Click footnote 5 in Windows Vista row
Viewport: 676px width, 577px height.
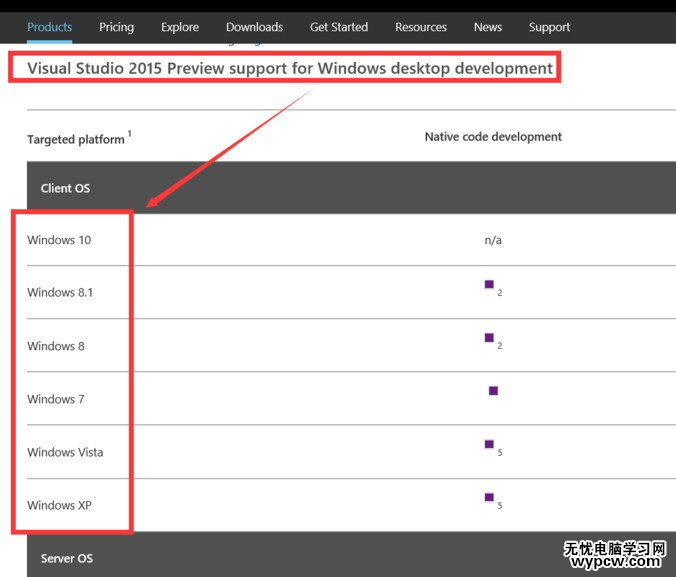coord(500,452)
